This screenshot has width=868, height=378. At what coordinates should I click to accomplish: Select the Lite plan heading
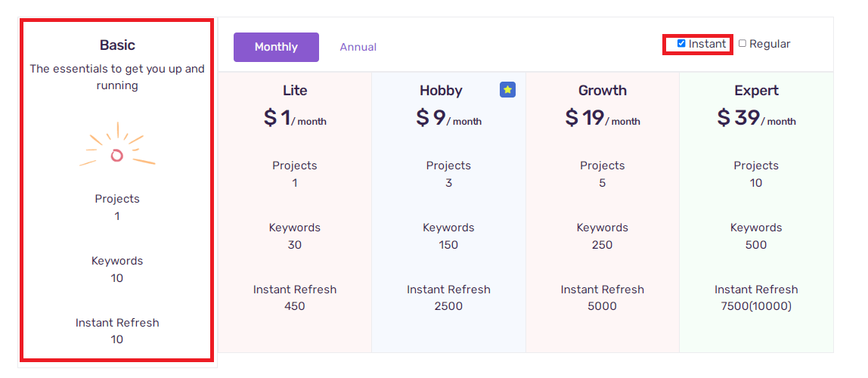click(295, 90)
